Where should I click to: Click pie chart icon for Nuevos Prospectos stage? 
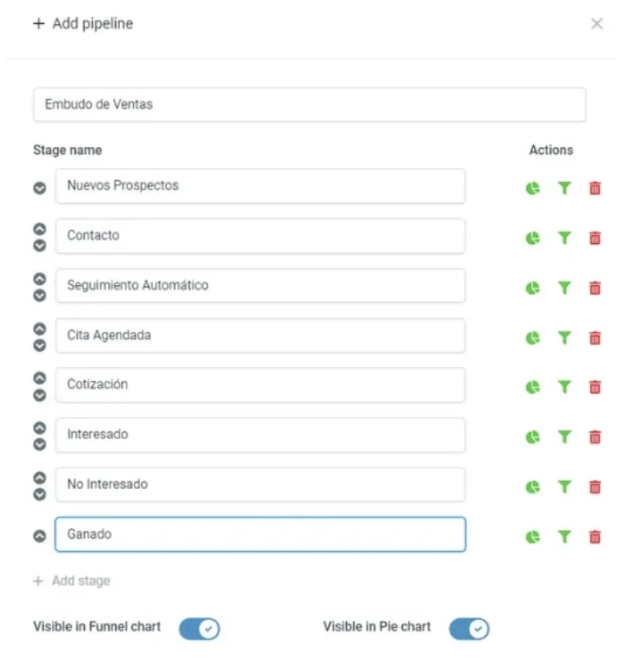(x=533, y=188)
